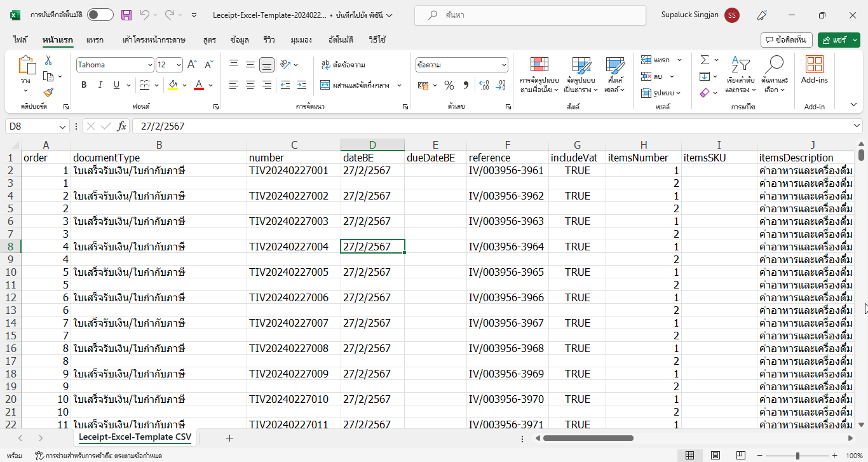The width and height of the screenshot is (868, 462).
Task: Click the increase font size icon
Action: (x=192, y=64)
